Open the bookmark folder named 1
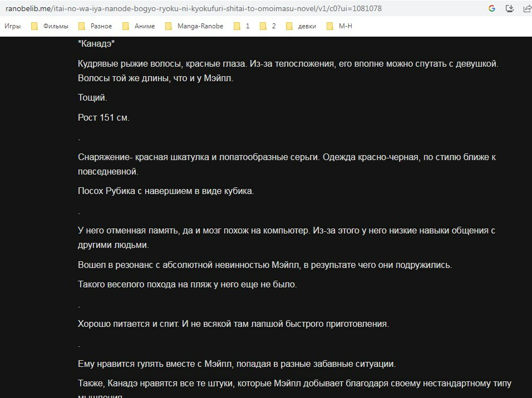 click(242, 26)
